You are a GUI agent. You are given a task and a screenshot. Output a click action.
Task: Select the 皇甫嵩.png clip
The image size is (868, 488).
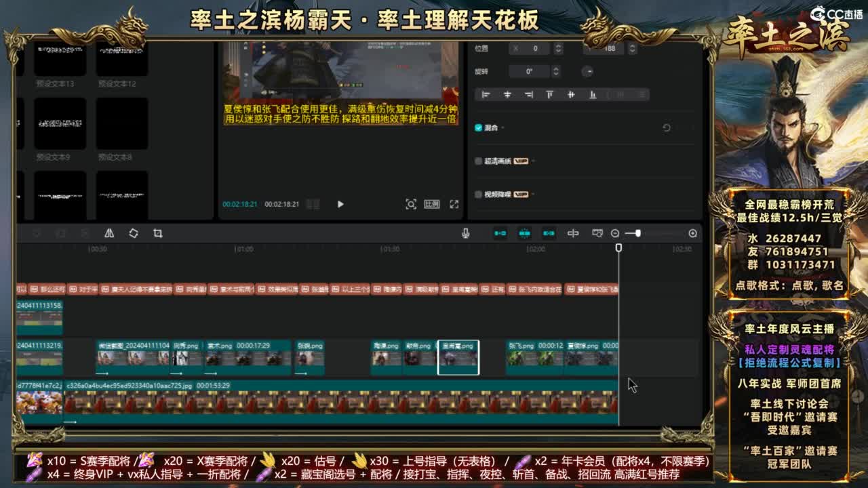[458, 358]
